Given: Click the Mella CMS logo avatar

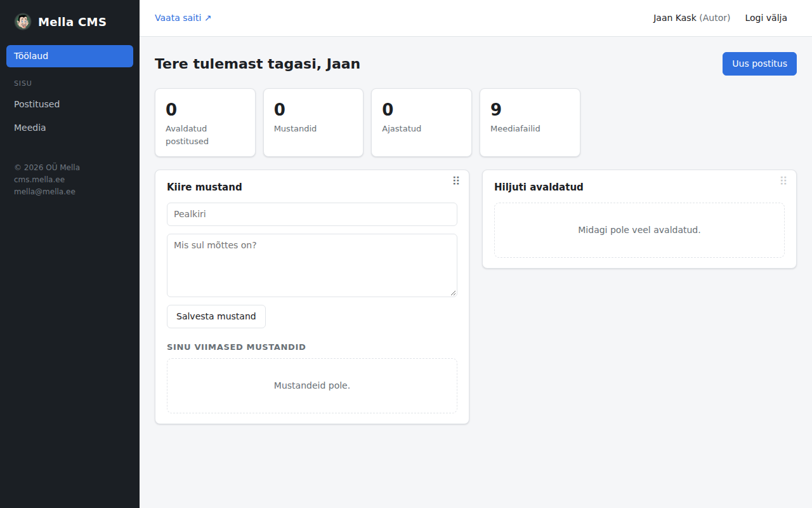Looking at the screenshot, I should 23,22.
